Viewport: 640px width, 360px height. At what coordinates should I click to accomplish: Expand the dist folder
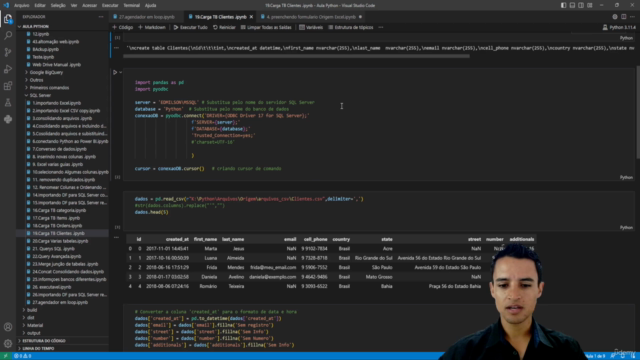pyautogui.click(x=31, y=318)
